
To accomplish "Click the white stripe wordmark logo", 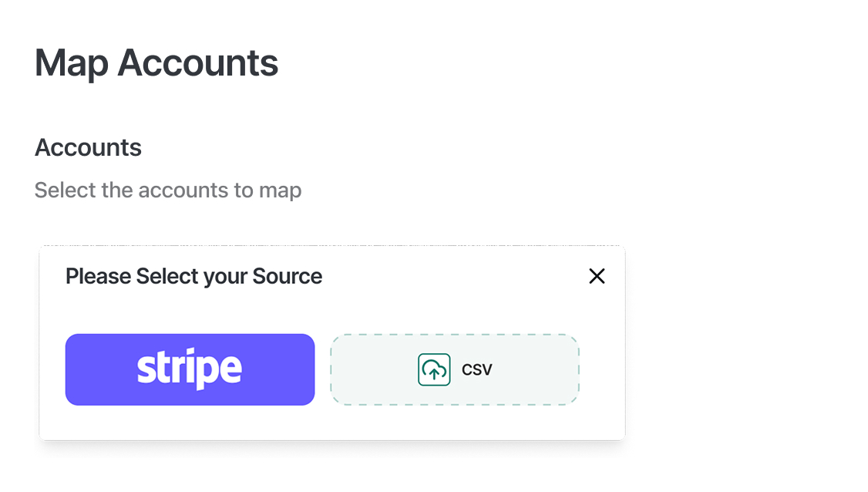I will [x=190, y=369].
